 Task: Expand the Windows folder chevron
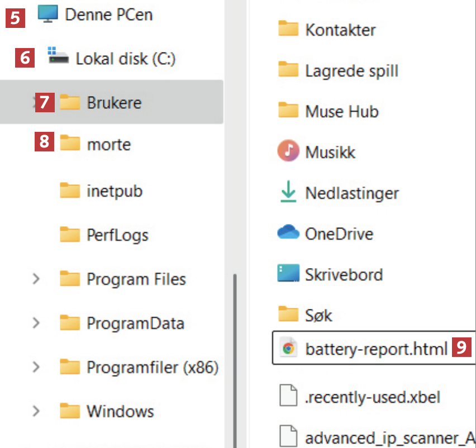36,412
